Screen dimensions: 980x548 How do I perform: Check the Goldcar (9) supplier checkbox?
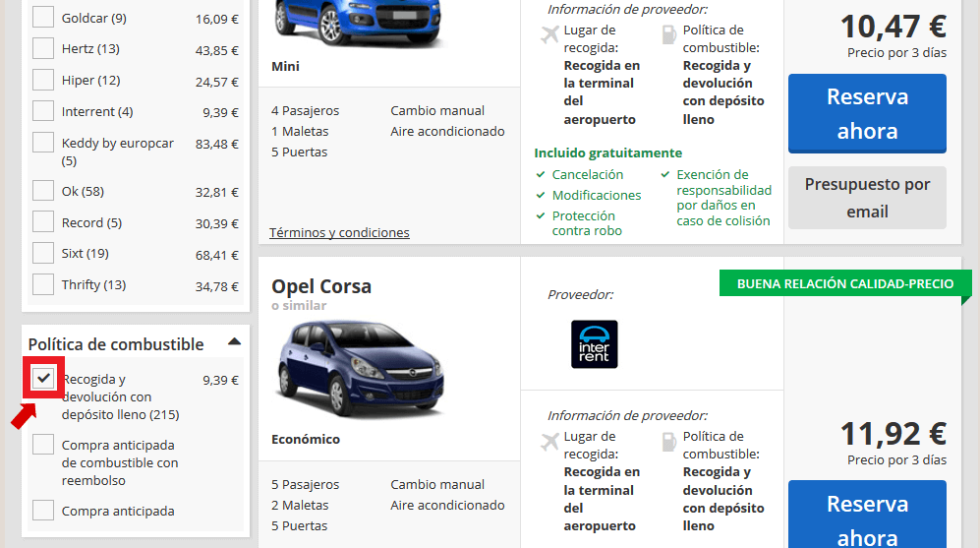click(x=43, y=18)
